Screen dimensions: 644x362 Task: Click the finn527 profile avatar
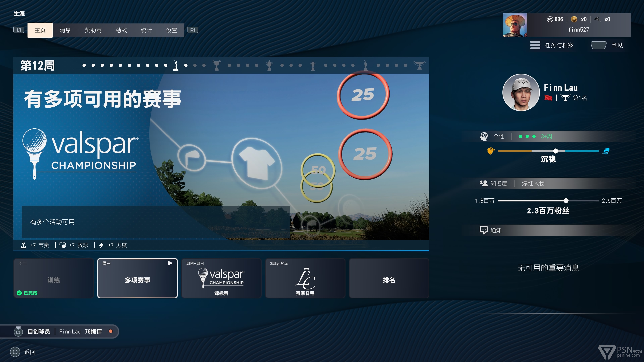[x=515, y=25]
